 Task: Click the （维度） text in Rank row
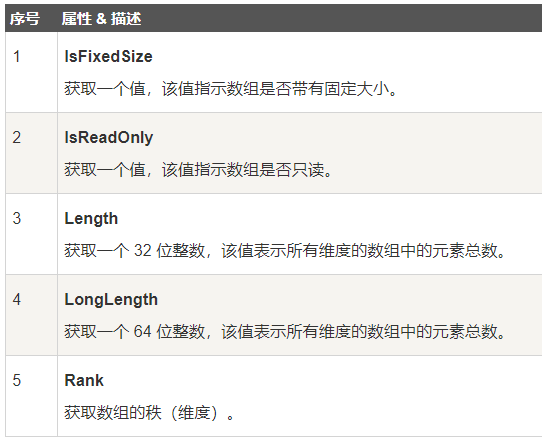point(195,412)
